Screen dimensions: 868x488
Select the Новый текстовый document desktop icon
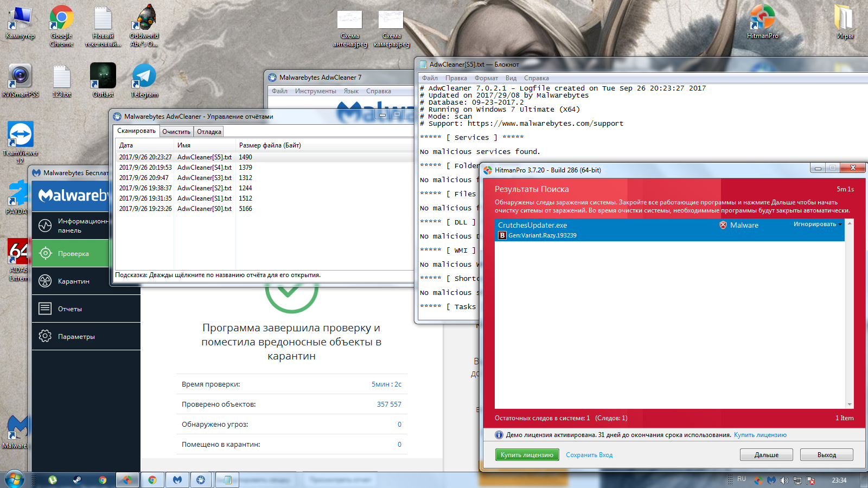click(103, 25)
